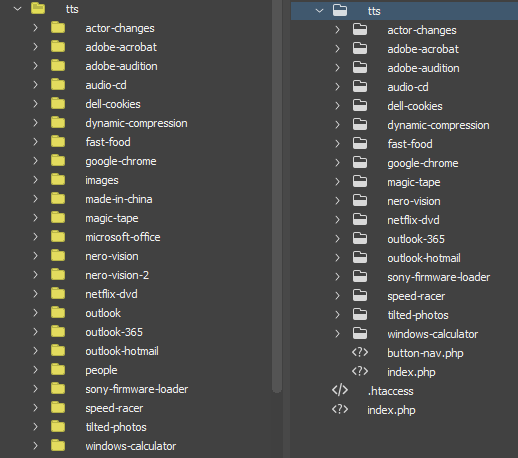Click yellow folder icon for fast-food left

point(58,142)
